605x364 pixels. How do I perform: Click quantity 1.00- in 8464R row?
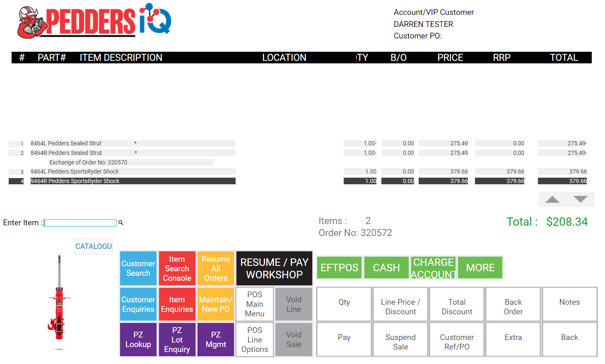(360, 153)
